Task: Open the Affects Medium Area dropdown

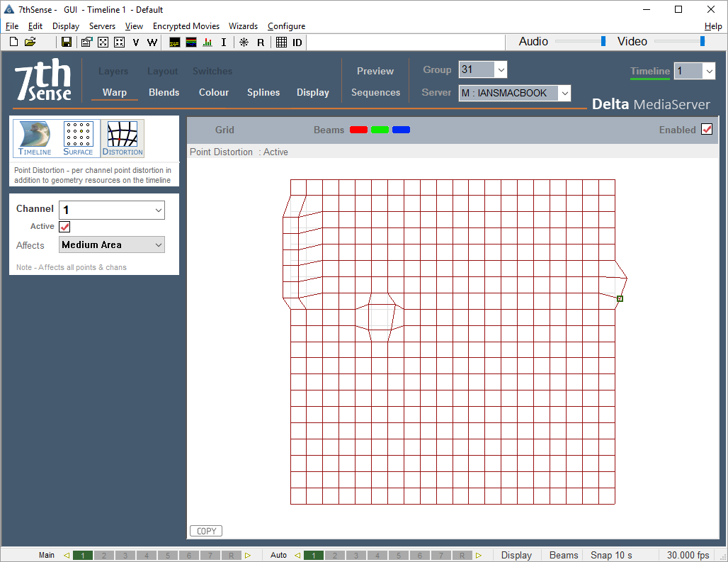Action: coord(112,245)
